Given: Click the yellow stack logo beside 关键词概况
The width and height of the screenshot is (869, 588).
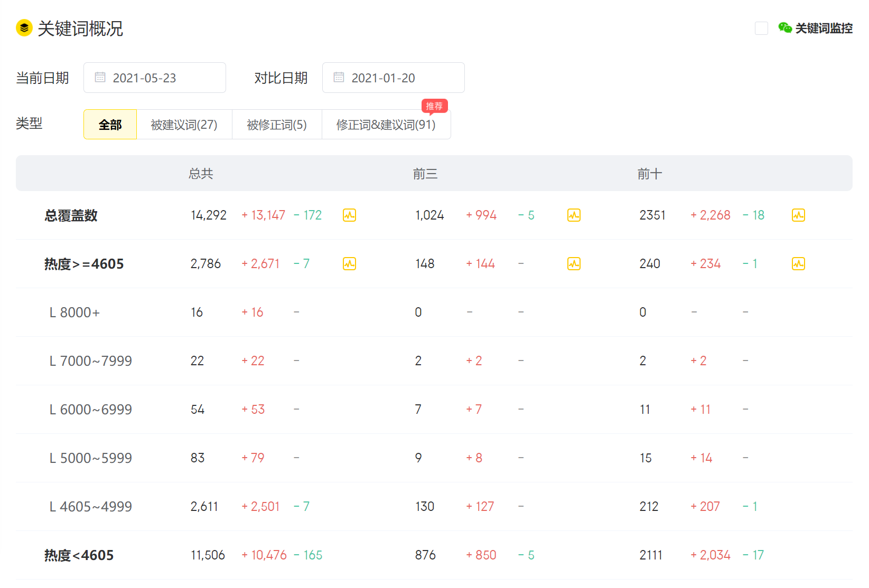Looking at the screenshot, I should pyautogui.click(x=23, y=27).
